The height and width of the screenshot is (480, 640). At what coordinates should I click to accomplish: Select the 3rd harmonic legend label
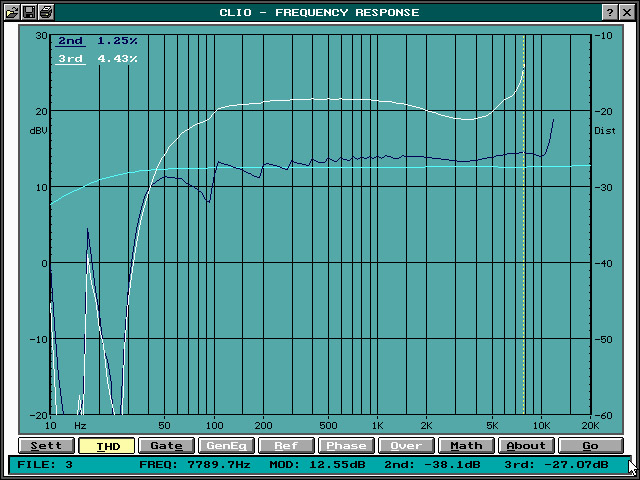pos(70,59)
